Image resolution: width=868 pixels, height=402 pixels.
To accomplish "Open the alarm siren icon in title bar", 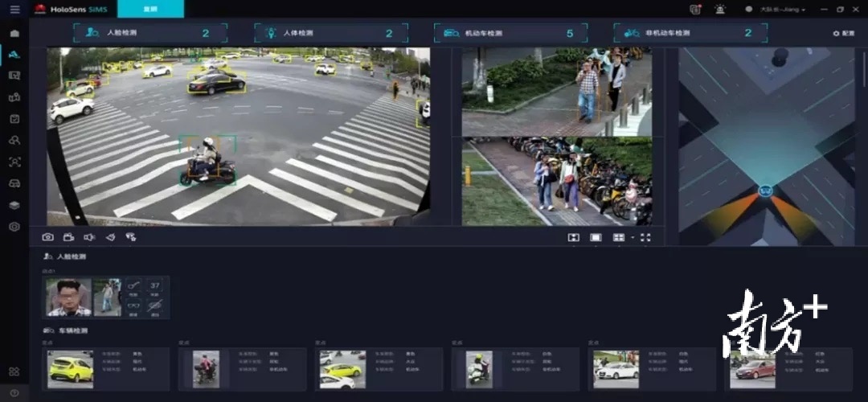I will [719, 9].
